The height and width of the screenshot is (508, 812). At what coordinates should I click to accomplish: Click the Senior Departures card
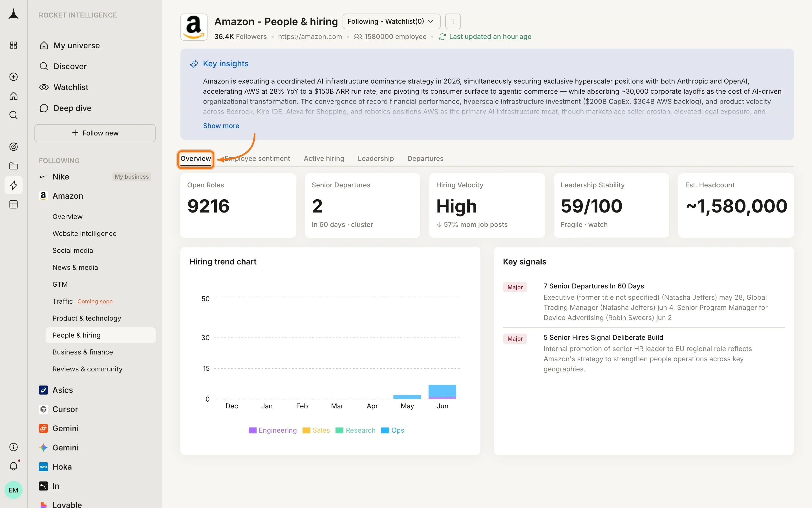[363, 205]
